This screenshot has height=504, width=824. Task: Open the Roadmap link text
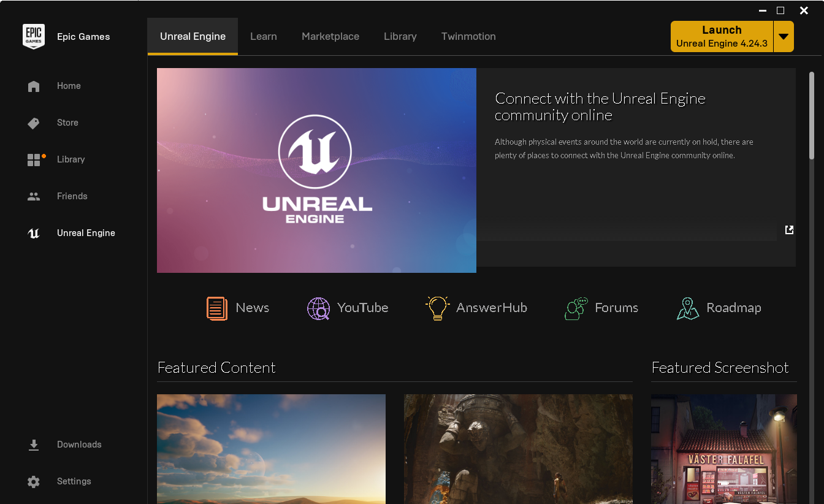[734, 308]
